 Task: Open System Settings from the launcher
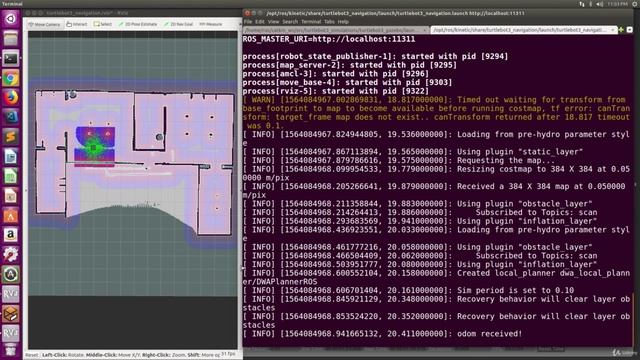(11, 255)
